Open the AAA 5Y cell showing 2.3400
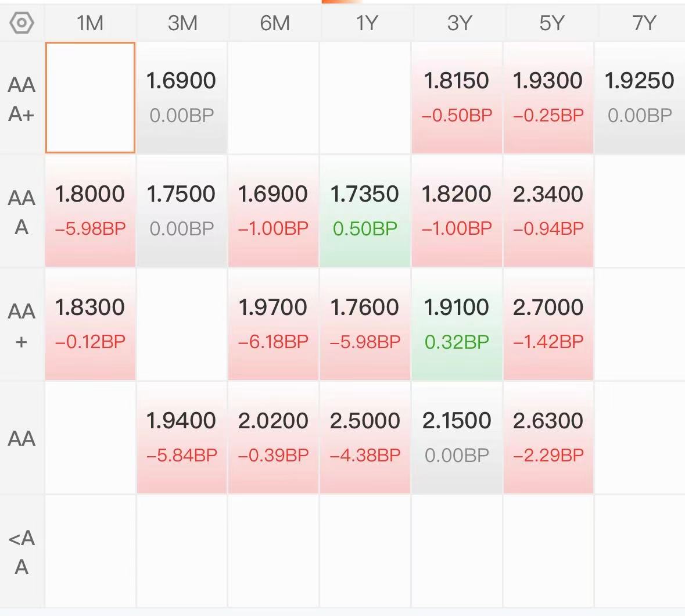The image size is (685, 616). click(x=548, y=211)
